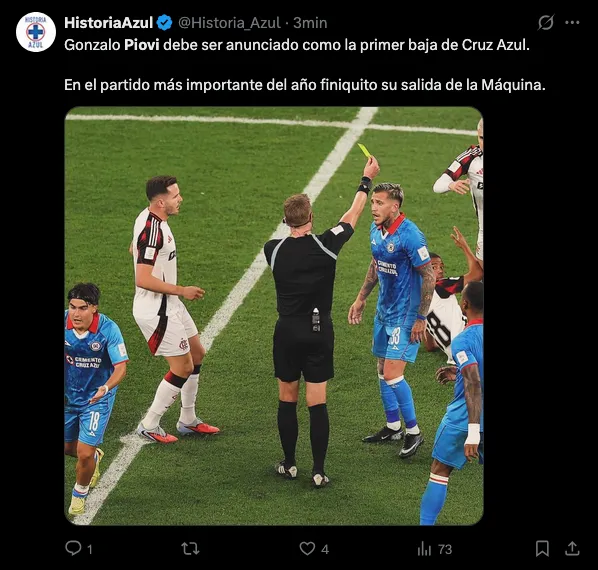Image resolution: width=598 pixels, height=570 pixels.
Task: Click the second sentence about la Máquina
Action: tap(305, 85)
